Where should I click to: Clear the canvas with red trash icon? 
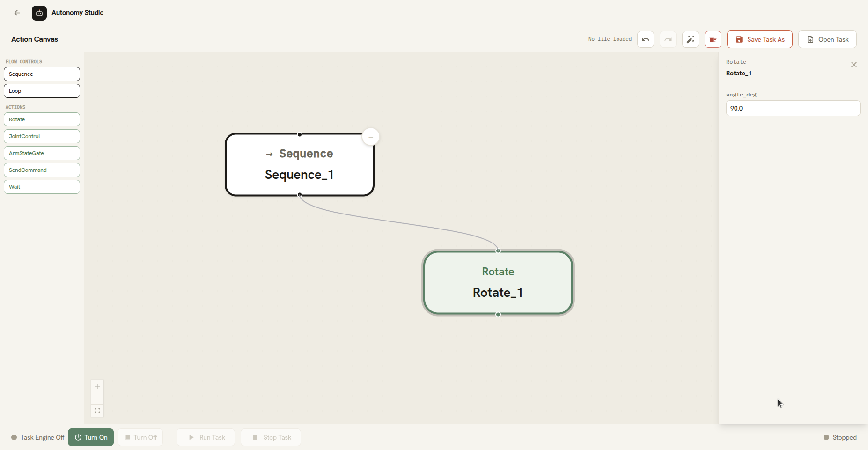click(x=713, y=39)
